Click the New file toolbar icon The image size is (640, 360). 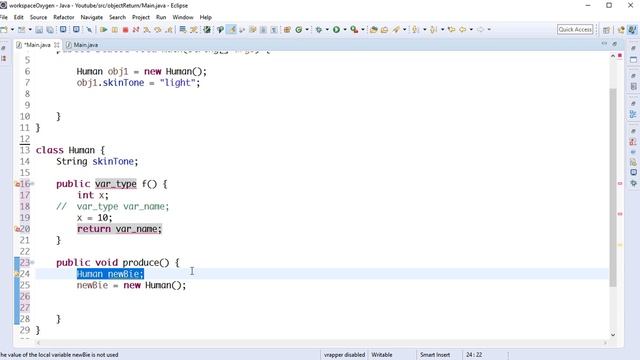pos(4,29)
